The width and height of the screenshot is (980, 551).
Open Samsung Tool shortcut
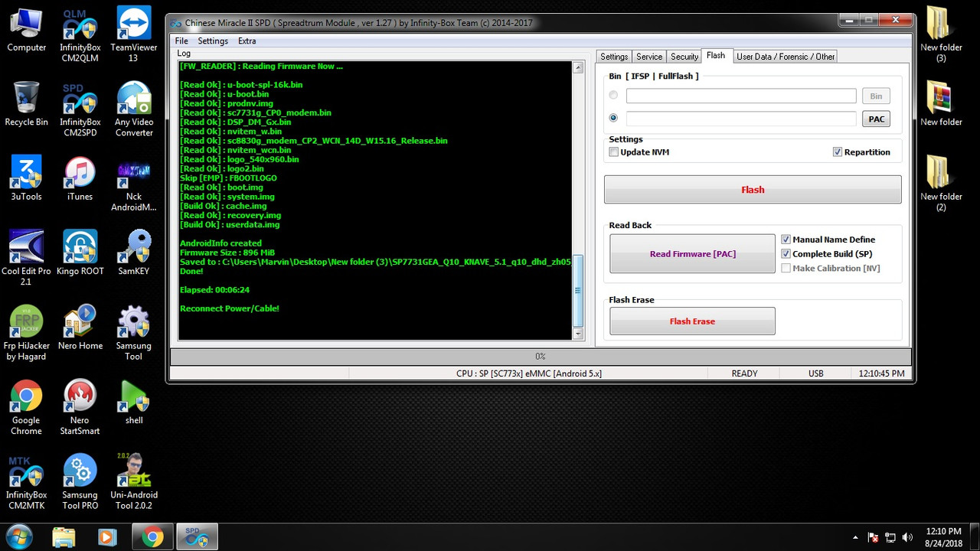(x=134, y=334)
